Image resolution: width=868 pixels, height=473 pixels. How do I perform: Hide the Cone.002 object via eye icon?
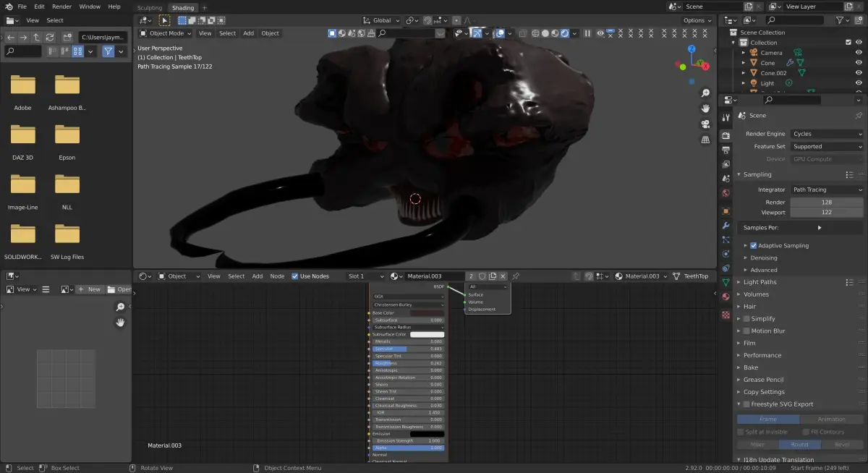point(859,73)
